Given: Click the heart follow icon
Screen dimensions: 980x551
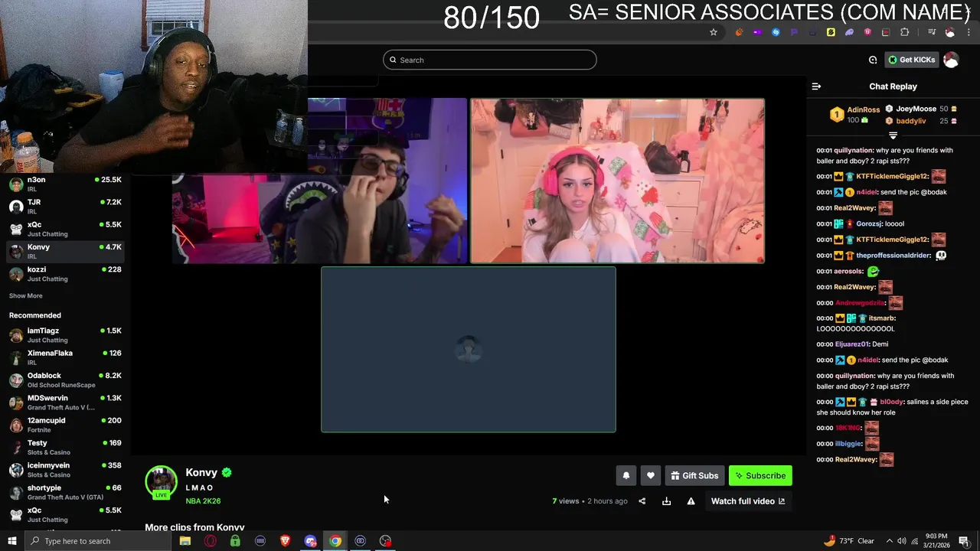Looking at the screenshot, I should pyautogui.click(x=650, y=475).
